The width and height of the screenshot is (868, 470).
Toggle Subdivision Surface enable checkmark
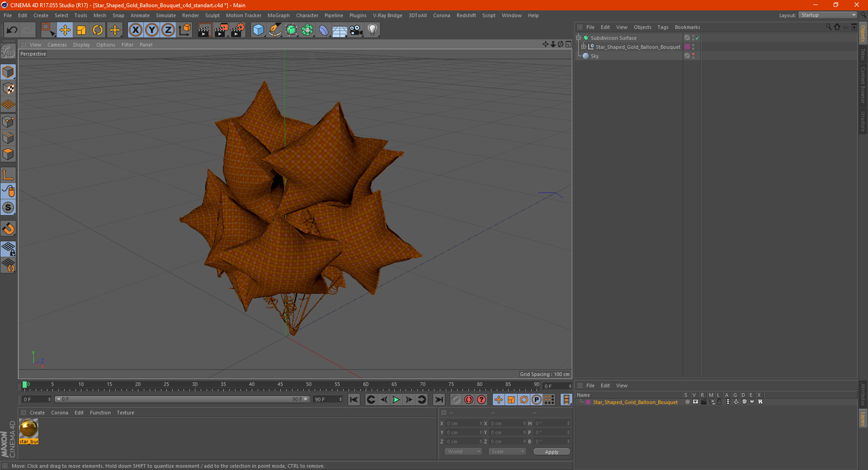tap(698, 38)
